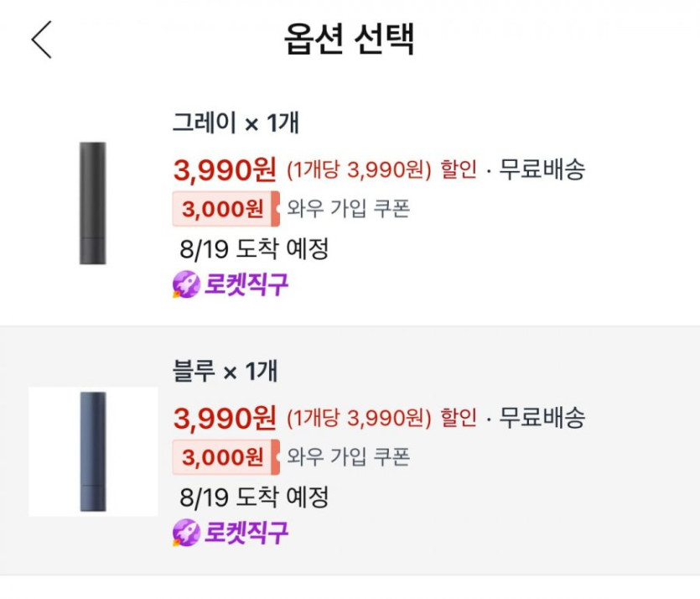
Task: Tap the rocket icon in blue option
Action: [x=185, y=532]
